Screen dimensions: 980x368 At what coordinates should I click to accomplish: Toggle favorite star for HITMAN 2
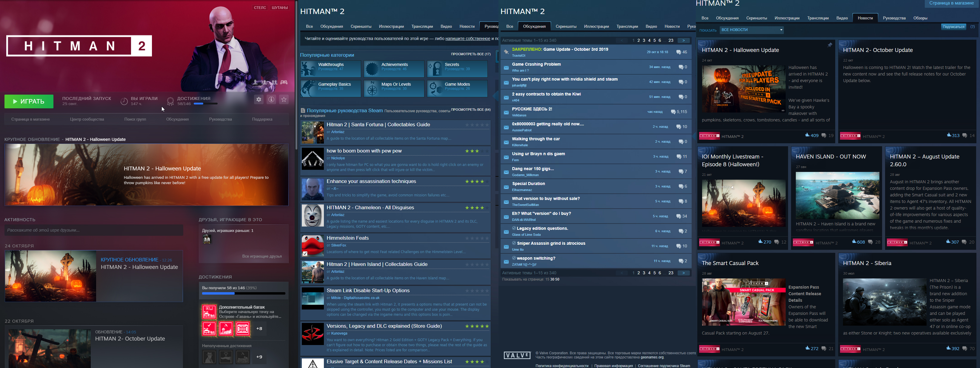pos(284,99)
